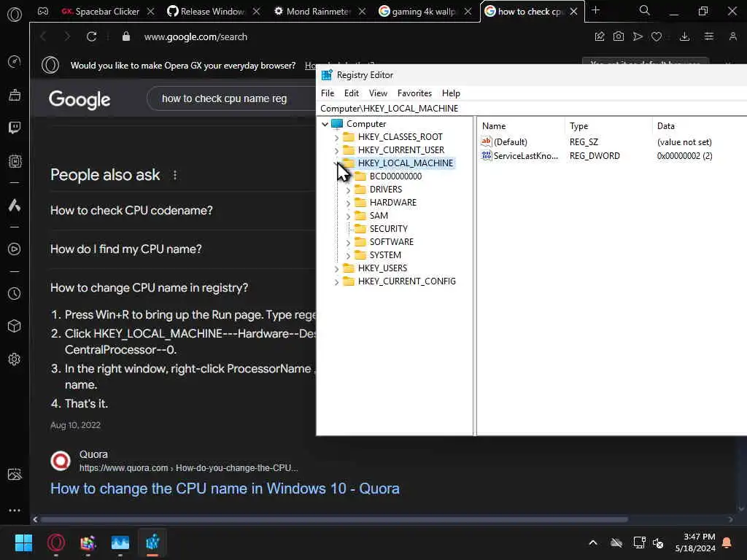This screenshot has width=747, height=560.
Task: Click the browser horizontal scrollbar
Action: point(333,519)
